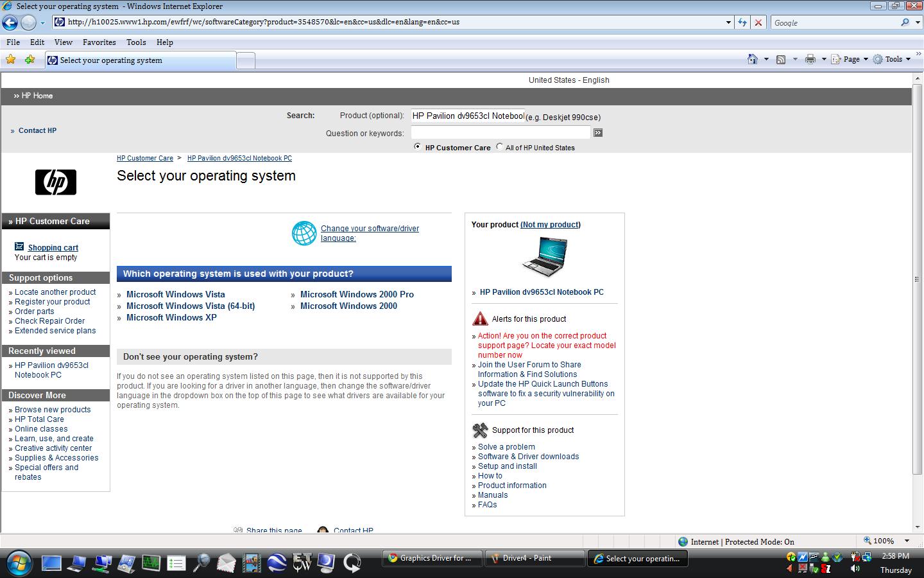Open Software & Driver downloads link
The height and width of the screenshot is (578, 924).
coord(528,457)
